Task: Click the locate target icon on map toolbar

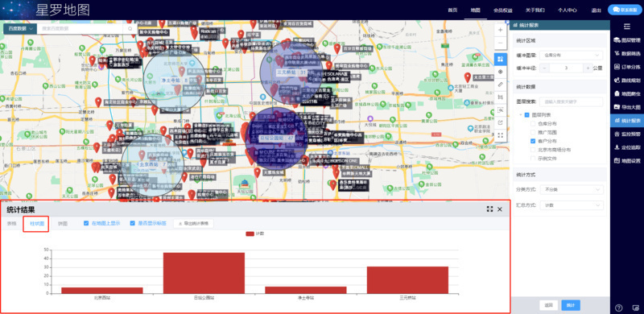Action: tap(500, 72)
